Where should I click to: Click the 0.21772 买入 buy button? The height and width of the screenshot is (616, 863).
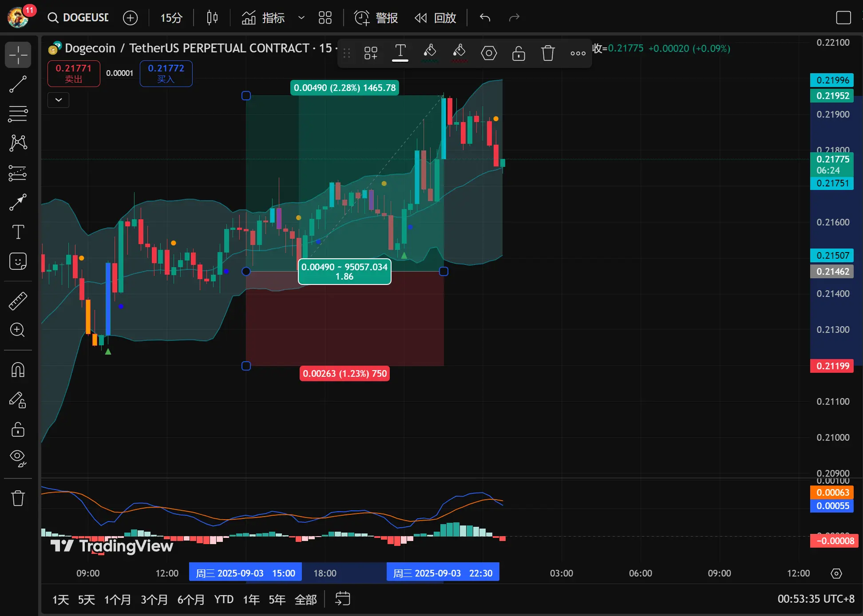(x=166, y=73)
